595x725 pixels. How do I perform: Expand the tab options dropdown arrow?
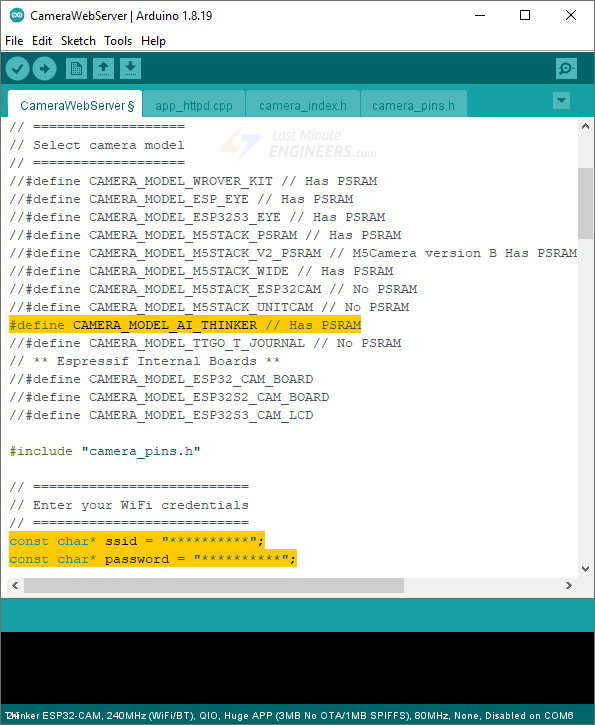(x=561, y=100)
